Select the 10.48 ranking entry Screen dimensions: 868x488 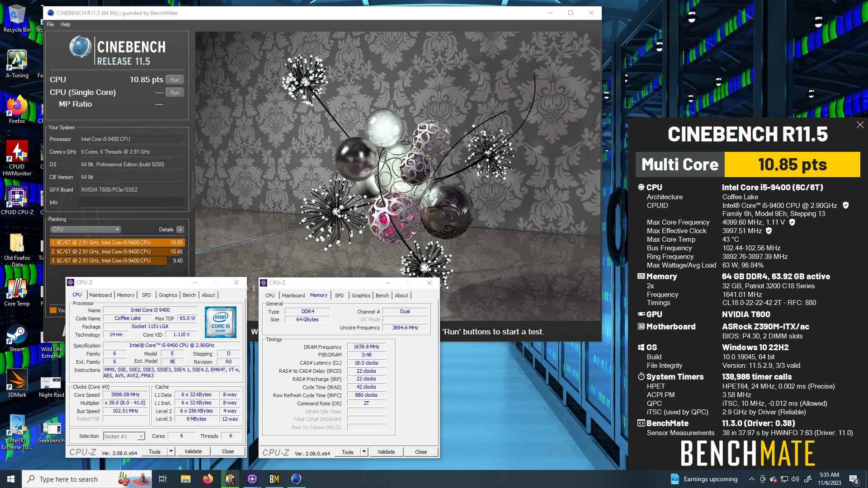click(117, 252)
